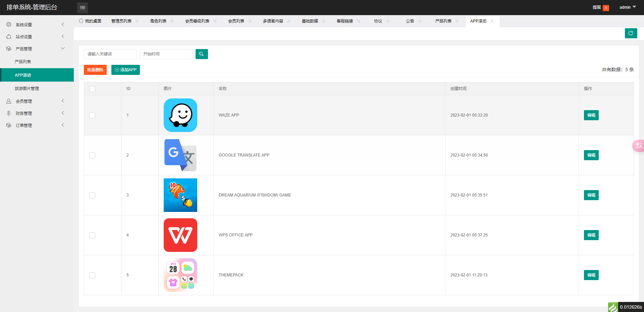Open the admin user dropdown
This screenshot has width=644, height=312.
[x=627, y=7]
